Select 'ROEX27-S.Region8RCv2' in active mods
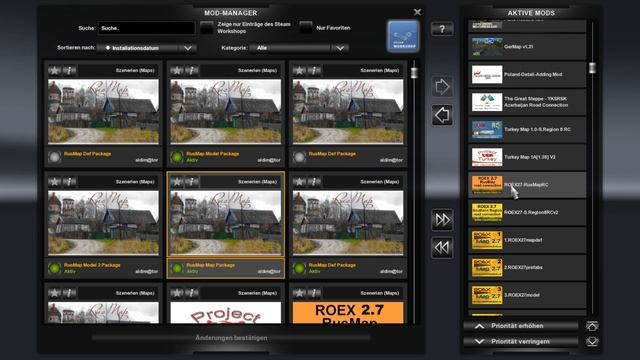The height and width of the screenshot is (360, 640). click(x=527, y=212)
